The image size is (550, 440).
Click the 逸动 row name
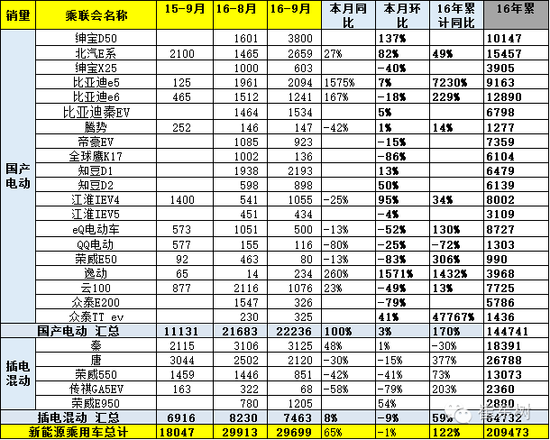point(96,273)
